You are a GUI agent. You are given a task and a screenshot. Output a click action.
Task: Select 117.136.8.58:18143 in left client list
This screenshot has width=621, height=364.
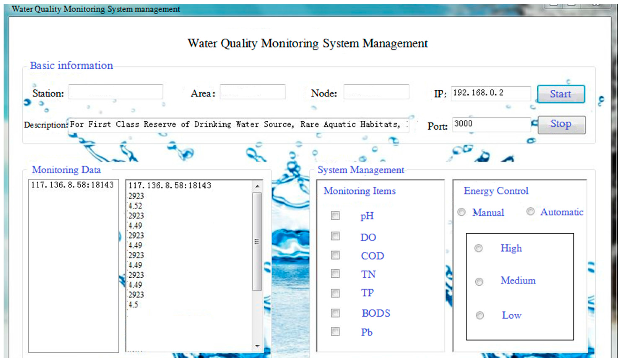point(73,185)
